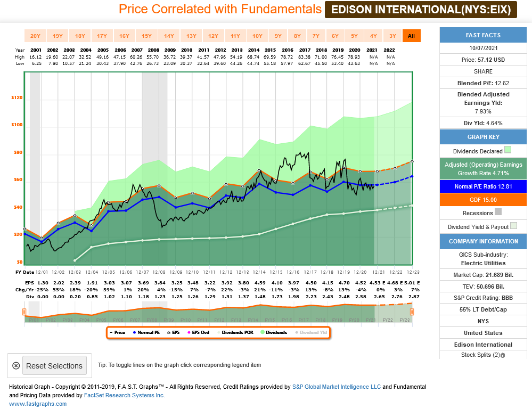Click the Price Correlated with Fundamentals title
The image size is (532, 409).
[x=220, y=9]
